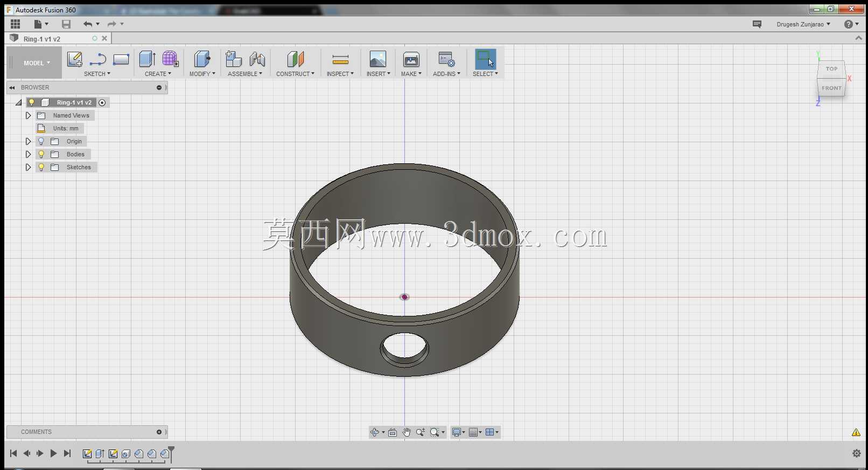
Task: Click the Look At icon
Action: [x=393, y=432]
